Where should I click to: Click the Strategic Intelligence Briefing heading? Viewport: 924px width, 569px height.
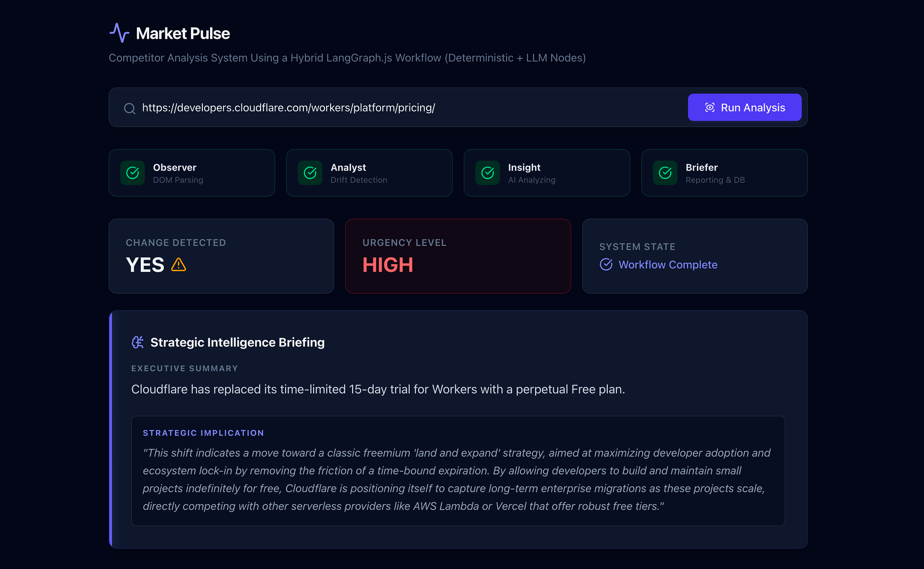(x=237, y=343)
